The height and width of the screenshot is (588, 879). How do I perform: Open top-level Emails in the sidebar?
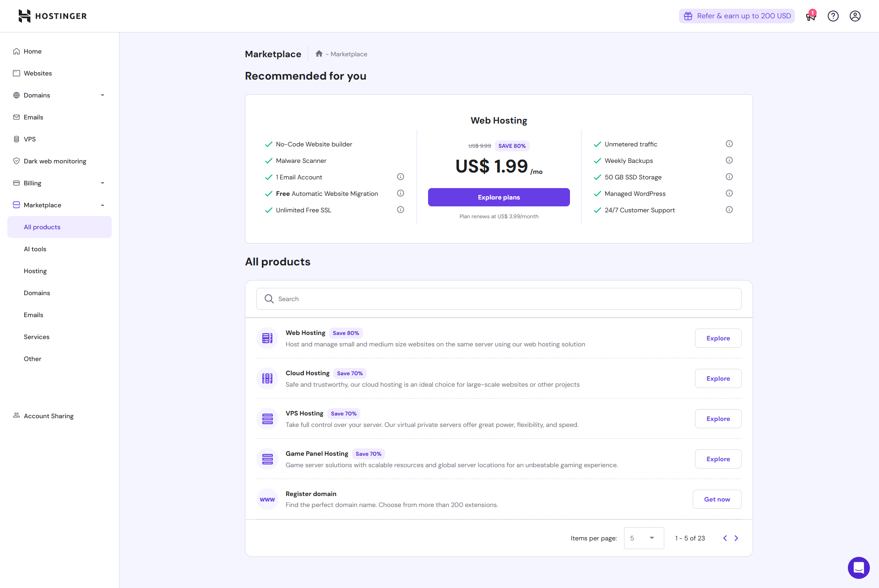[x=60, y=117]
